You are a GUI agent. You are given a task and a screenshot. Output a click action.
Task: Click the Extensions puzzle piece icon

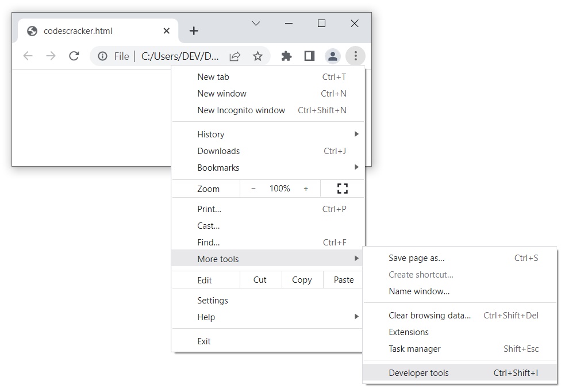point(286,56)
